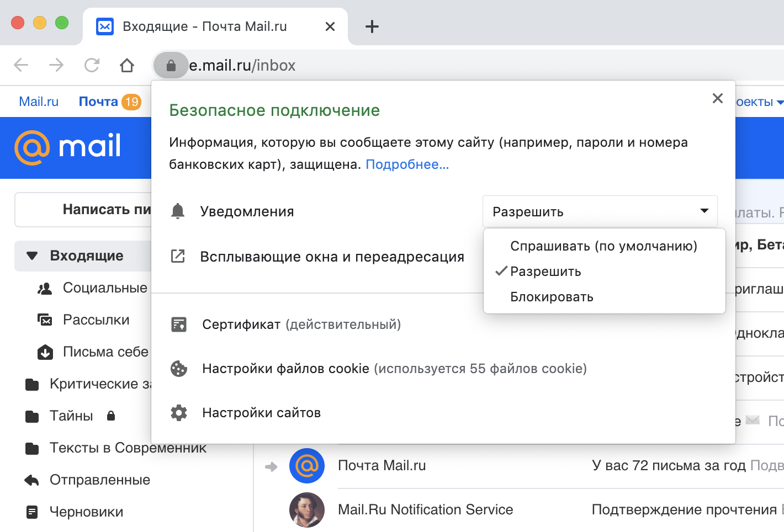Click the Социальные folder people icon

[x=45, y=288]
